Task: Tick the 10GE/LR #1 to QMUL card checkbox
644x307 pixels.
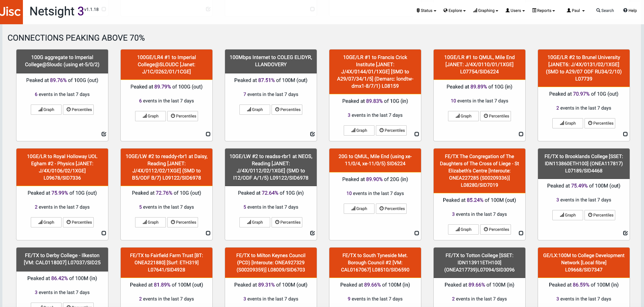Action: tap(521, 134)
